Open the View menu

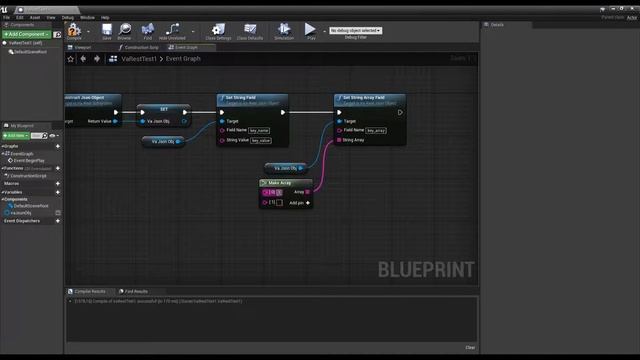click(51, 18)
